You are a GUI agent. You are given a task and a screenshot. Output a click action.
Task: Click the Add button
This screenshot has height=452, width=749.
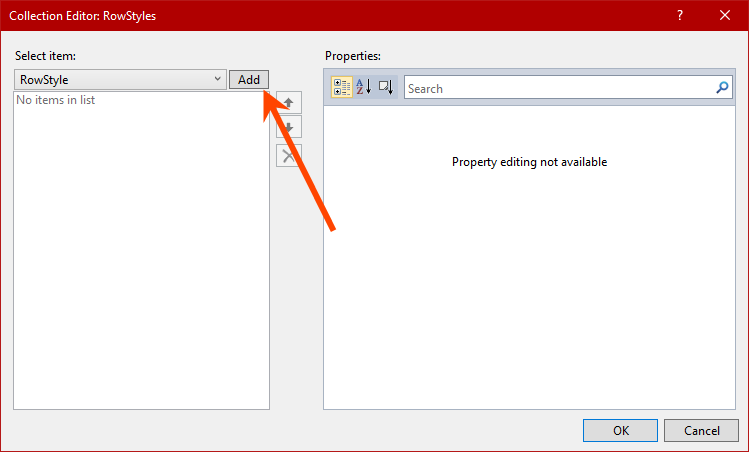[x=249, y=79]
